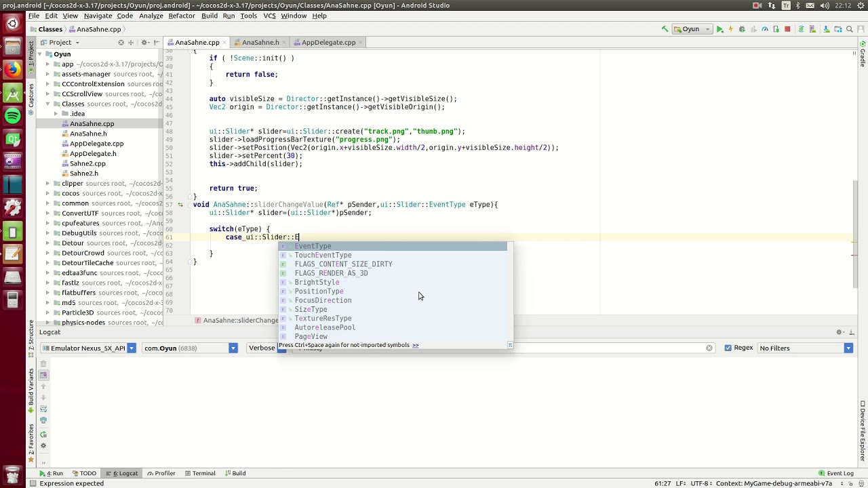Open the Terminal tool window

(x=199, y=473)
